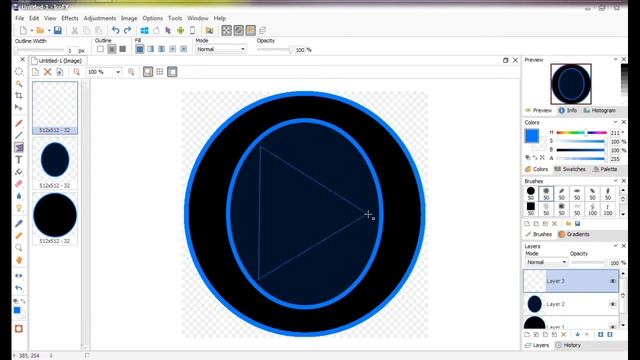Open the Adjustments menu

tap(100, 18)
